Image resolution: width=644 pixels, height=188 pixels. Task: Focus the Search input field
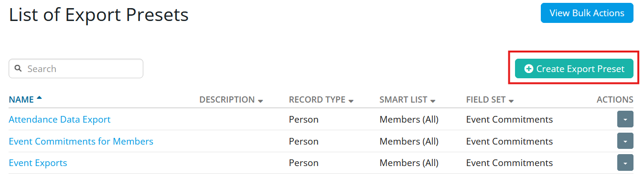click(x=76, y=69)
